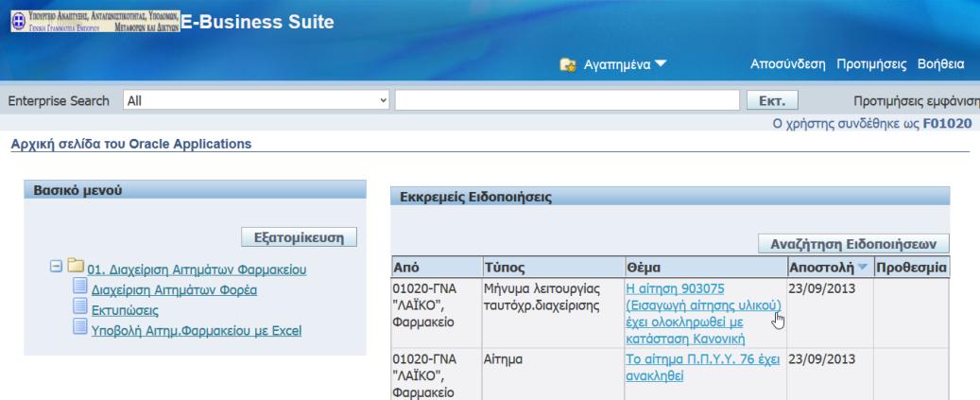This screenshot has width=980, height=400.
Task: Click the Αναζήτηση Ειδοποιήσεων button
Action: (853, 244)
